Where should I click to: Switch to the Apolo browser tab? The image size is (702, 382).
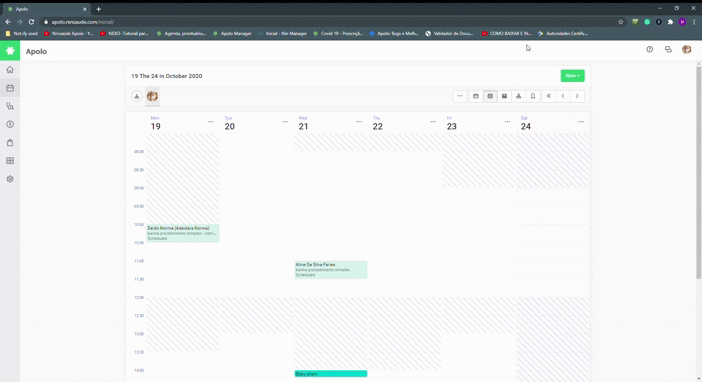click(x=45, y=9)
